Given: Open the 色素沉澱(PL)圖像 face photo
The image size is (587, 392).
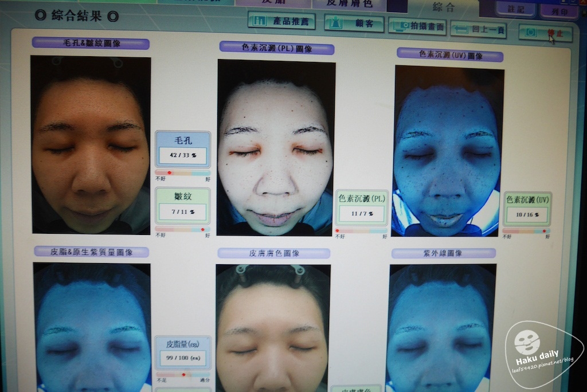Looking at the screenshot, I should [x=276, y=148].
